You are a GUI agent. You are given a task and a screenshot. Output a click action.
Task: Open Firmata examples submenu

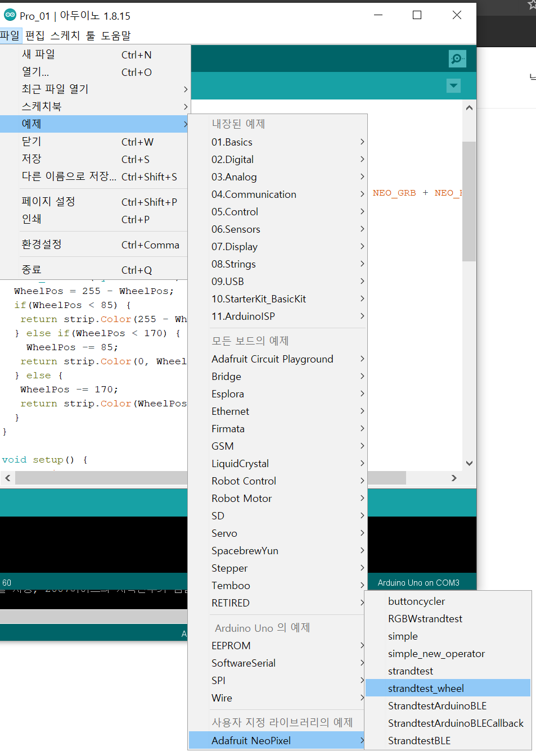(278, 429)
